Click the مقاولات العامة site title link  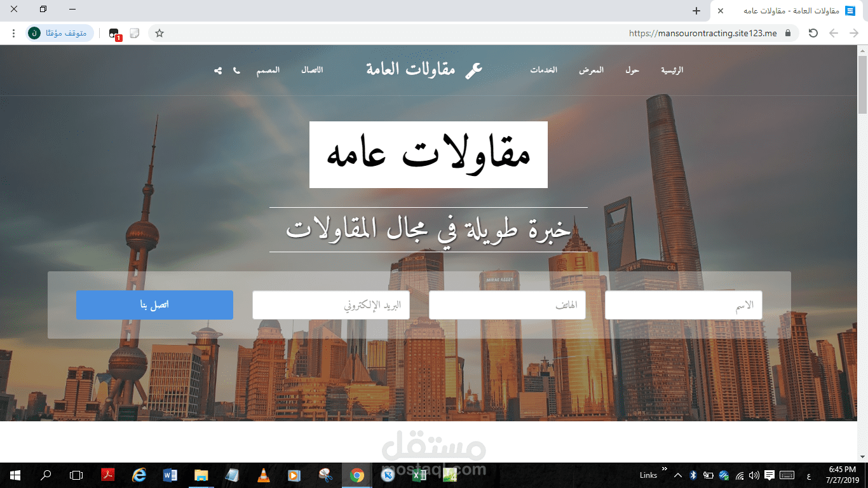[x=410, y=70]
